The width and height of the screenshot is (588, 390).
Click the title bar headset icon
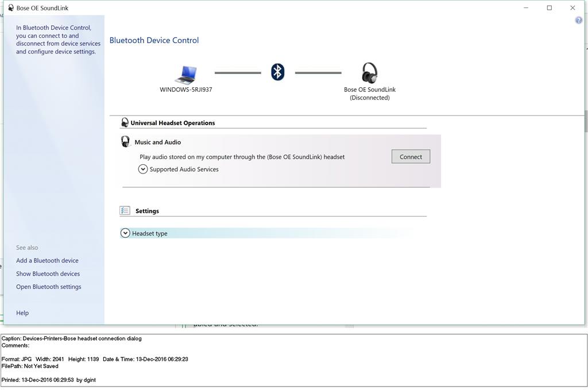(x=11, y=7)
